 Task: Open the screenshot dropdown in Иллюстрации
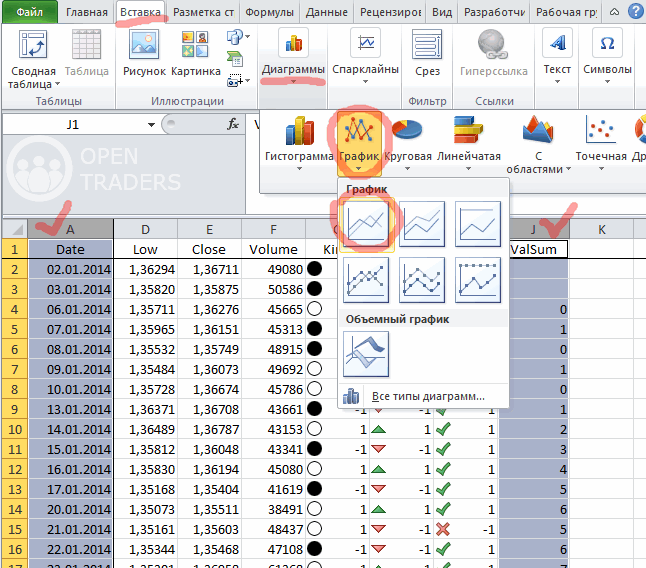pyautogui.click(x=238, y=81)
